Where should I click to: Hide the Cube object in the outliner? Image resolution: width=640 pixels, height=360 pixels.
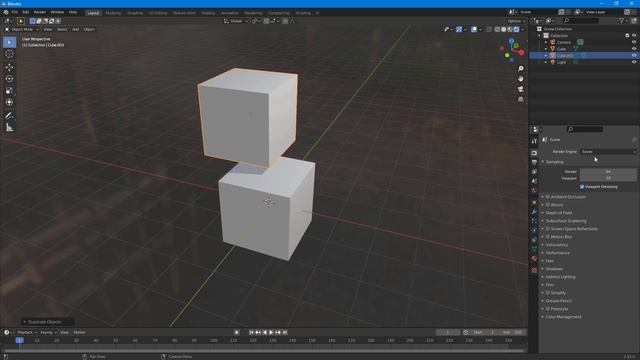point(634,49)
